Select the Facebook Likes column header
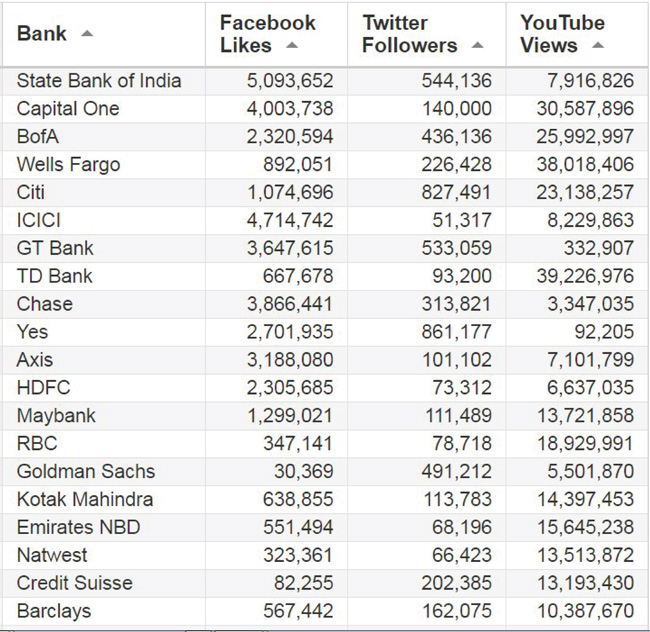This screenshot has width=650, height=632. coord(276,35)
